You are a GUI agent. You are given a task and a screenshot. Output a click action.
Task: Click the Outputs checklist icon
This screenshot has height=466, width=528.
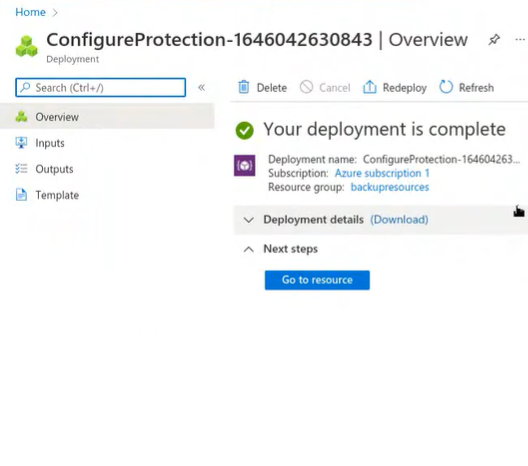[x=21, y=169]
